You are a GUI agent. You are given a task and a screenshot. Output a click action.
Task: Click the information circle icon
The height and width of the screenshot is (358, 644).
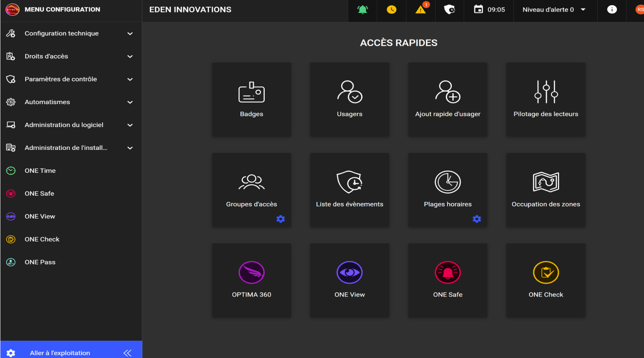612,10
